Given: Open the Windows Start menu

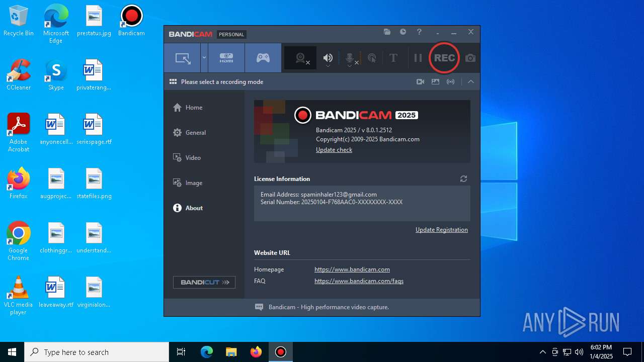Looking at the screenshot, I should 12,352.
